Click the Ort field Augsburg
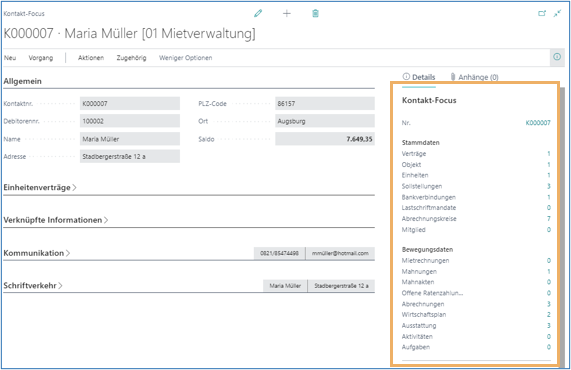Screen dimensions: 571x370 pyautogui.click(x=325, y=121)
